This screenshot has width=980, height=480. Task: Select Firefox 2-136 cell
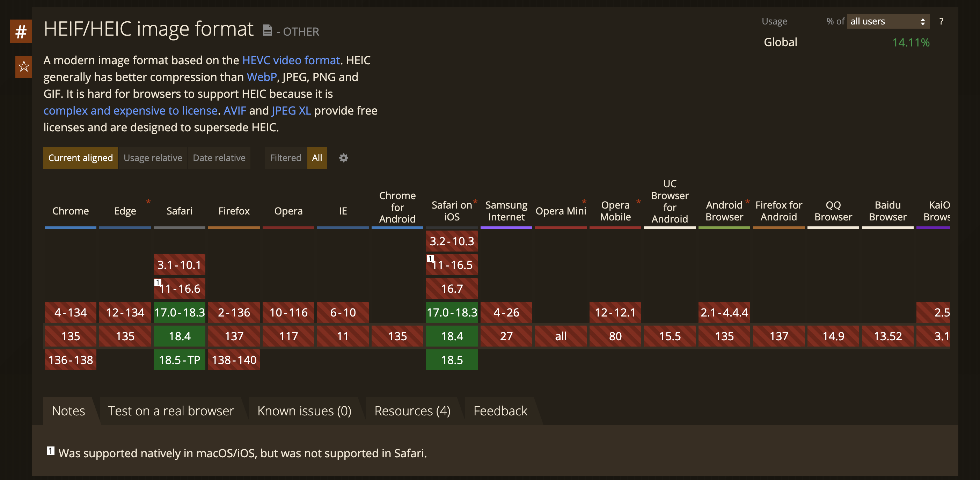234,313
